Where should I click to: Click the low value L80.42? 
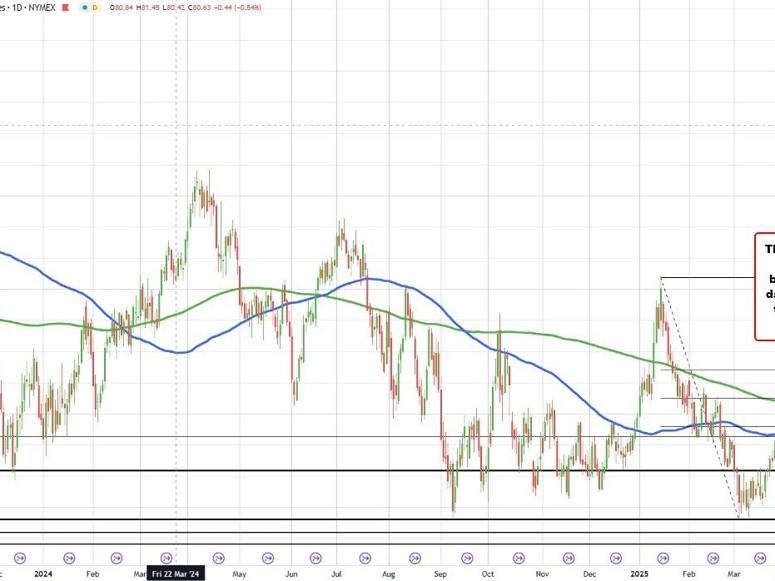tap(174, 8)
